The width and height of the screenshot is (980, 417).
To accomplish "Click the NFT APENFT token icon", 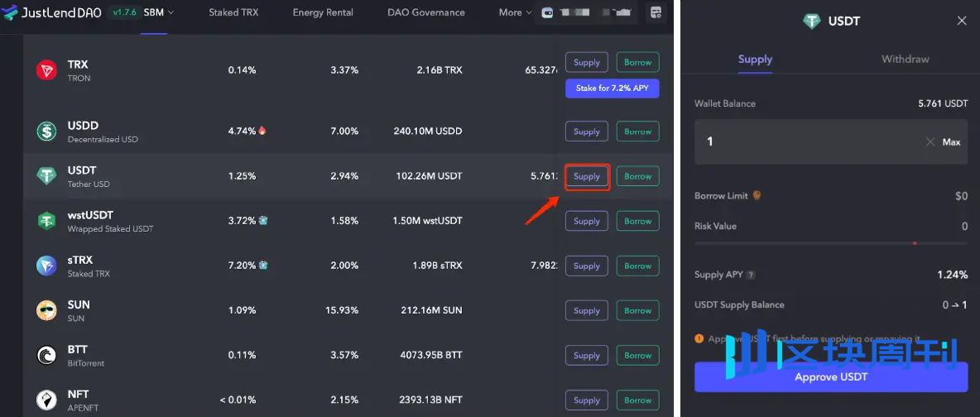I will pyautogui.click(x=46, y=400).
